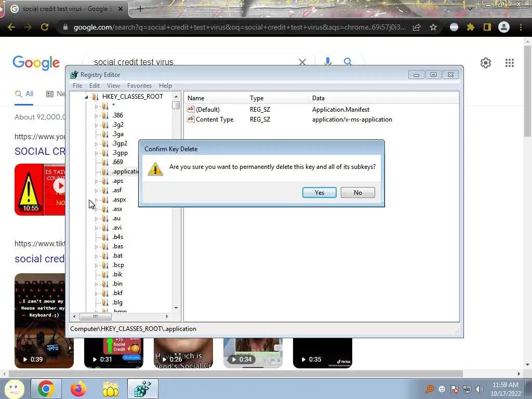Image resolution: width=532 pixels, height=399 pixels.
Task: Select the .3ga key folder icon
Action: point(105,135)
